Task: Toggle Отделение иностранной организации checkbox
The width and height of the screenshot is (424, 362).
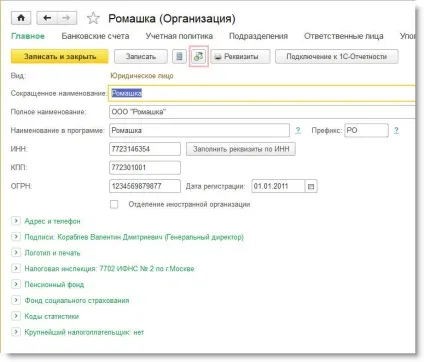Action: click(x=114, y=204)
